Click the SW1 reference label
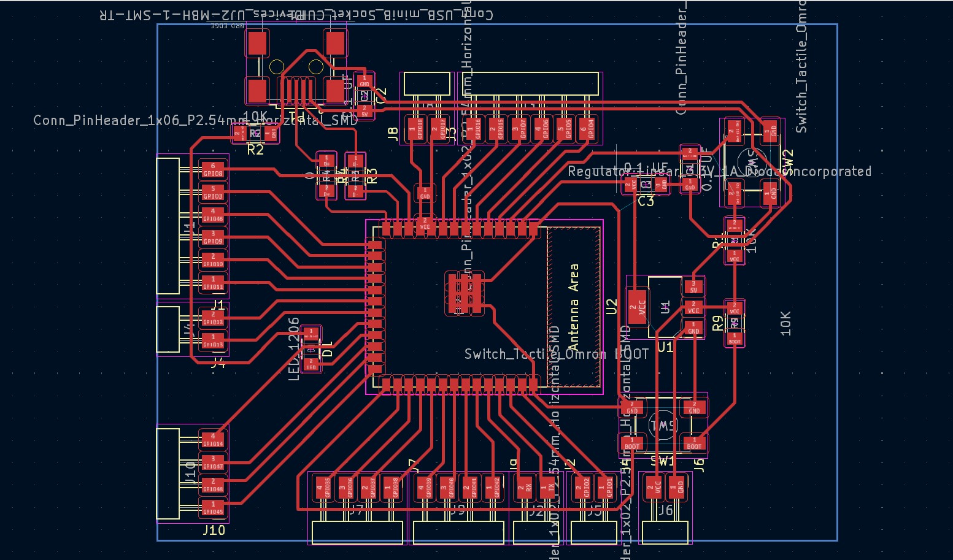953x560 pixels. (663, 461)
